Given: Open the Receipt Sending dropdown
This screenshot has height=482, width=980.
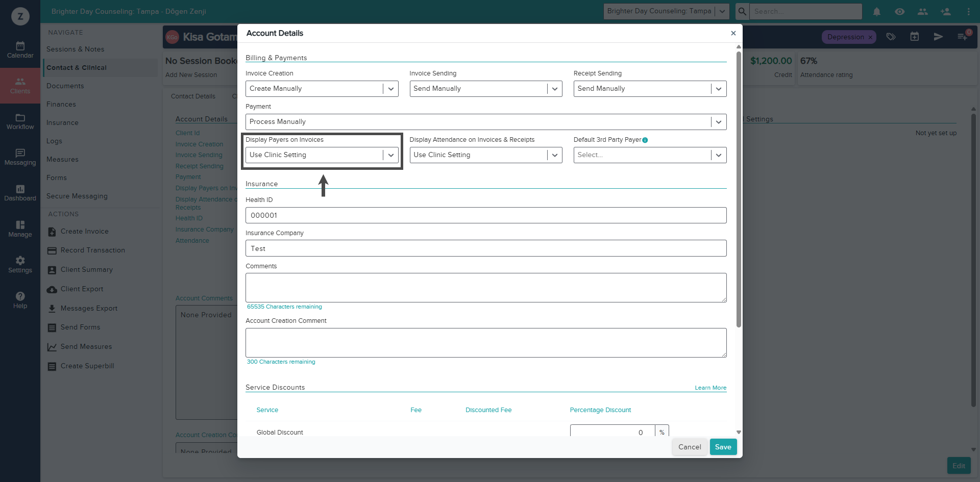Looking at the screenshot, I should [x=650, y=89].
